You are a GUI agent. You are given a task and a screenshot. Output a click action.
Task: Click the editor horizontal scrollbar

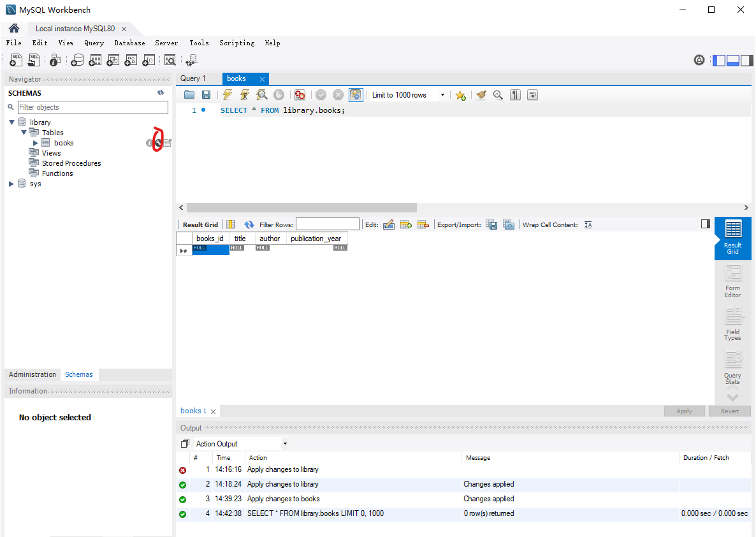[302, 207]
